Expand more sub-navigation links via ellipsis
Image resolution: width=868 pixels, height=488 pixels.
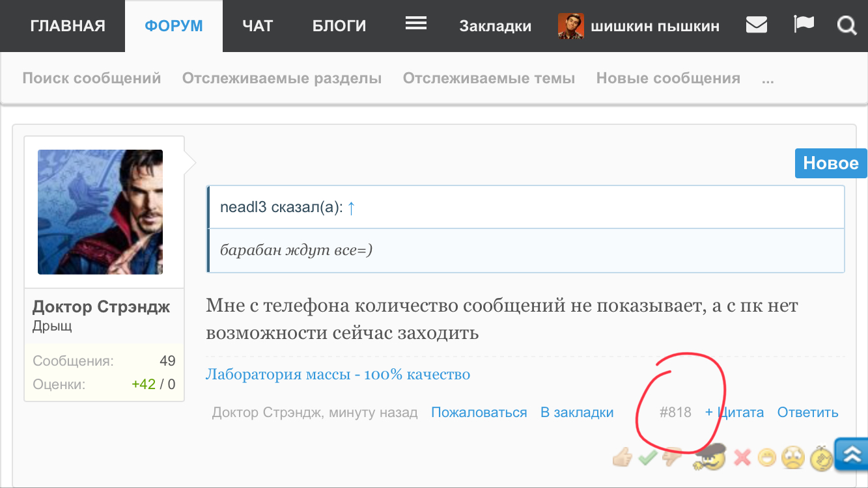point(768,79)
